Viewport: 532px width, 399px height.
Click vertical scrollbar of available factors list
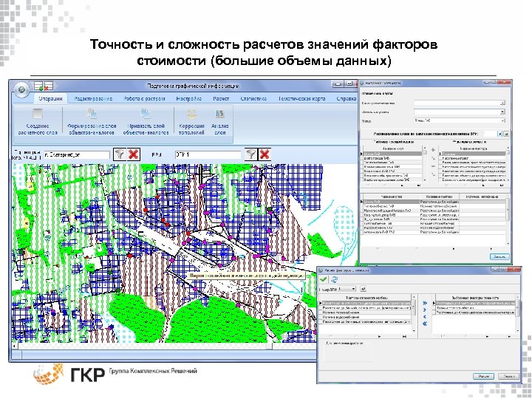[x=414, y=314]
